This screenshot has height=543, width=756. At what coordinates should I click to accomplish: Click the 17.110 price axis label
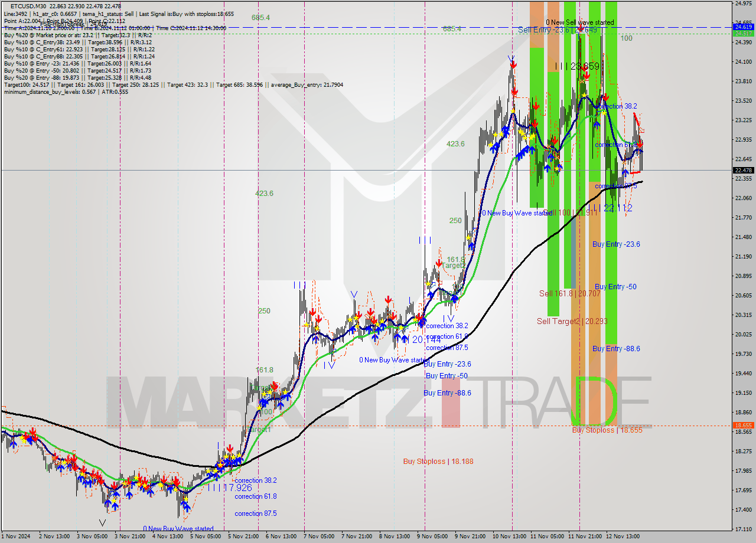pyautogui.click(x=744, y=529)
